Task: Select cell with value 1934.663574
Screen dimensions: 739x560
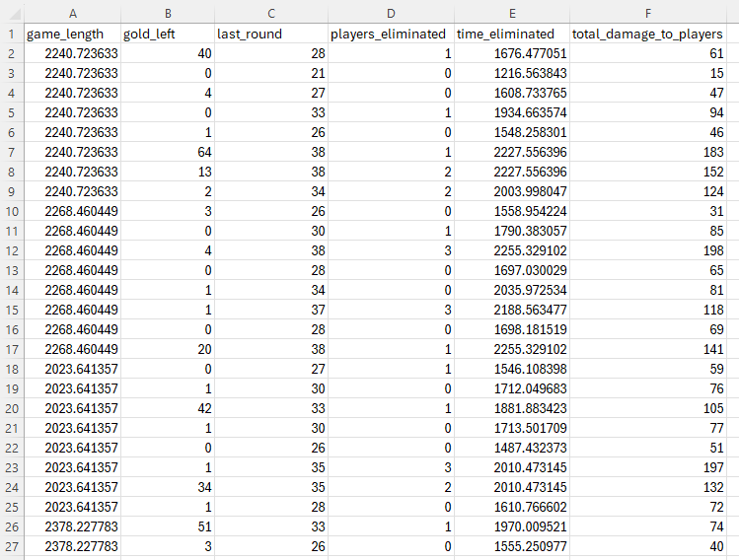Action: (x=512, y=112)
